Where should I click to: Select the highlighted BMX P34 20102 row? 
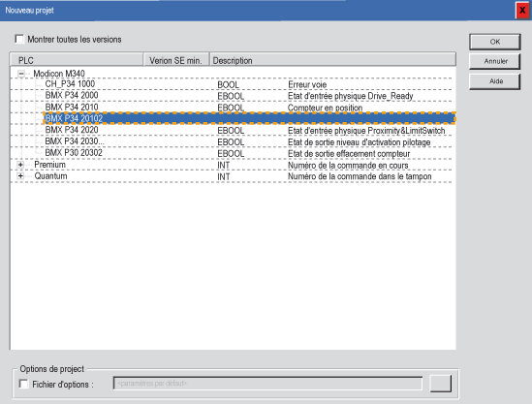tap(249, 118)
